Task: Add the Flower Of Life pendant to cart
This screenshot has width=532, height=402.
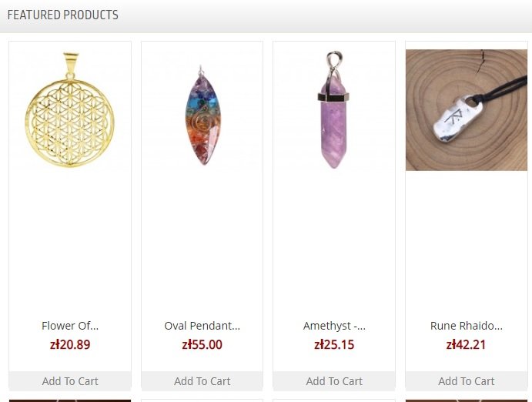Action: pos(70,381)
